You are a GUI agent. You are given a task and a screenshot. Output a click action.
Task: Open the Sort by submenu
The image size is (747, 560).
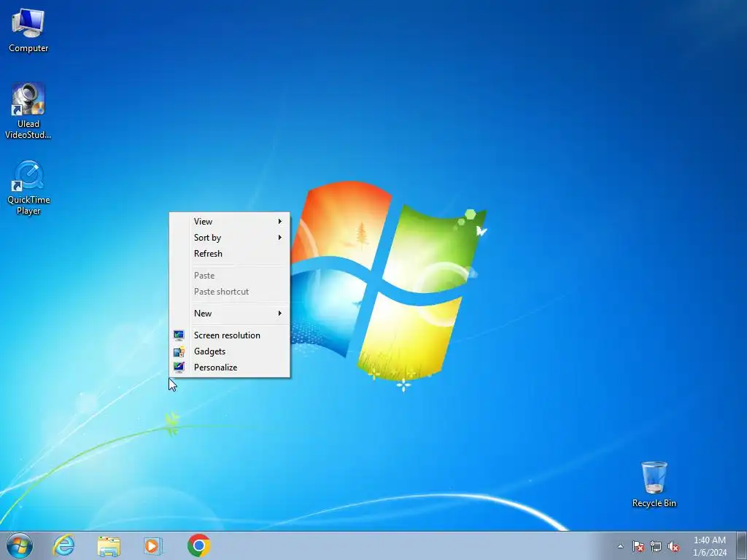tap(229, 238)
